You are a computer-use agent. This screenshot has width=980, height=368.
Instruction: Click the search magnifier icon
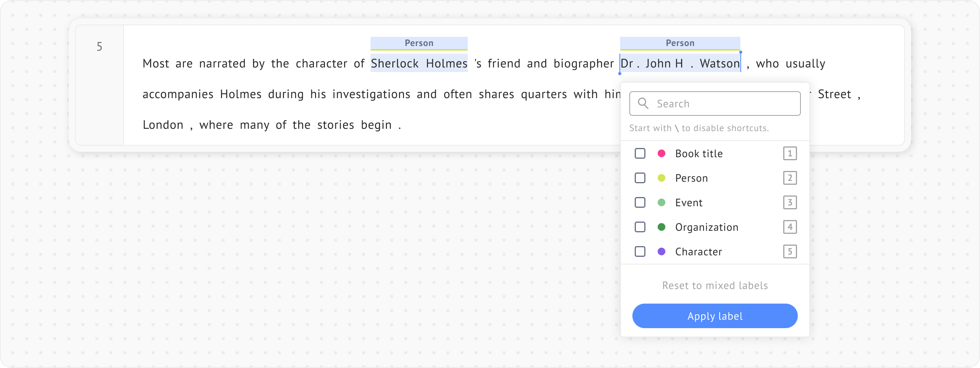click(643, 103)
